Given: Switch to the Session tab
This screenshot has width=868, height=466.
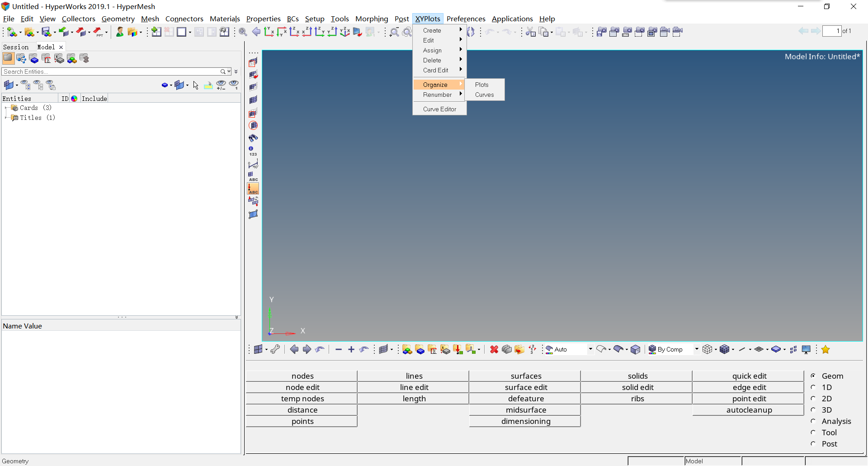Looking at the screenshot, I should (x=16, y=47).
